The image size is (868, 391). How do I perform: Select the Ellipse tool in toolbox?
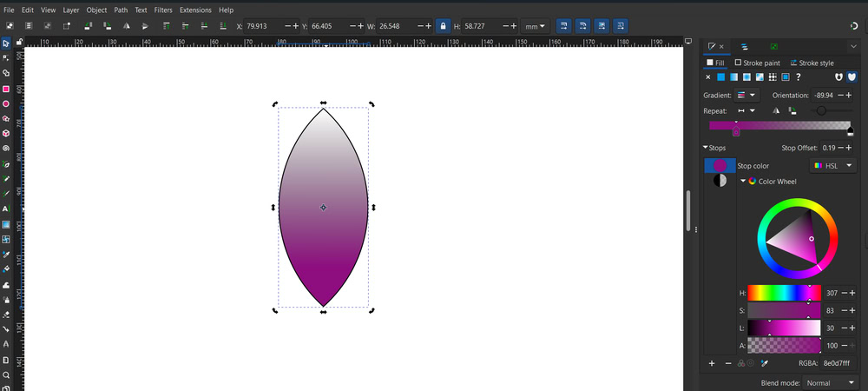pyautogui.click(x=6, y=103)
